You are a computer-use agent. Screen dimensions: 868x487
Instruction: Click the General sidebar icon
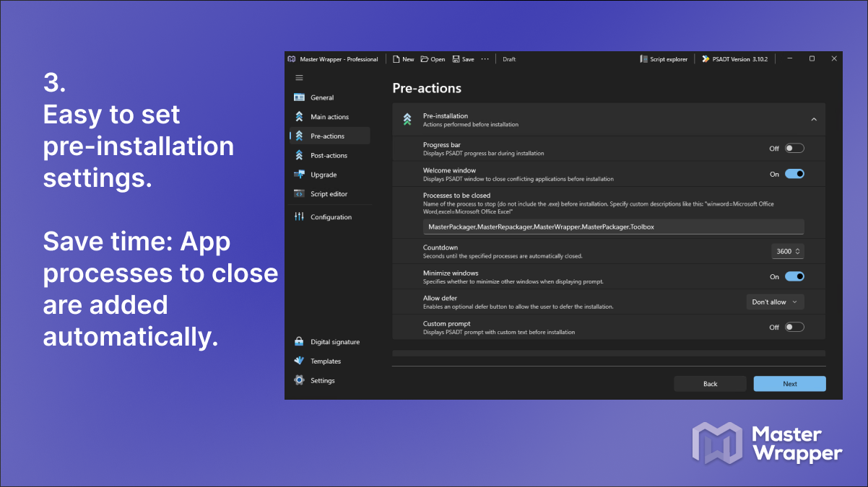point(299,97)
